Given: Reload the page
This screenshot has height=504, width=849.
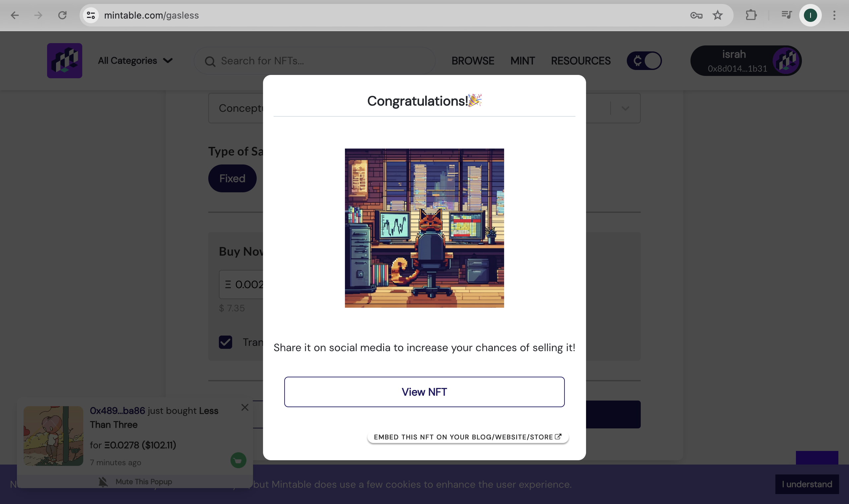Looking at the screenshot, I should tap(62, 15).
